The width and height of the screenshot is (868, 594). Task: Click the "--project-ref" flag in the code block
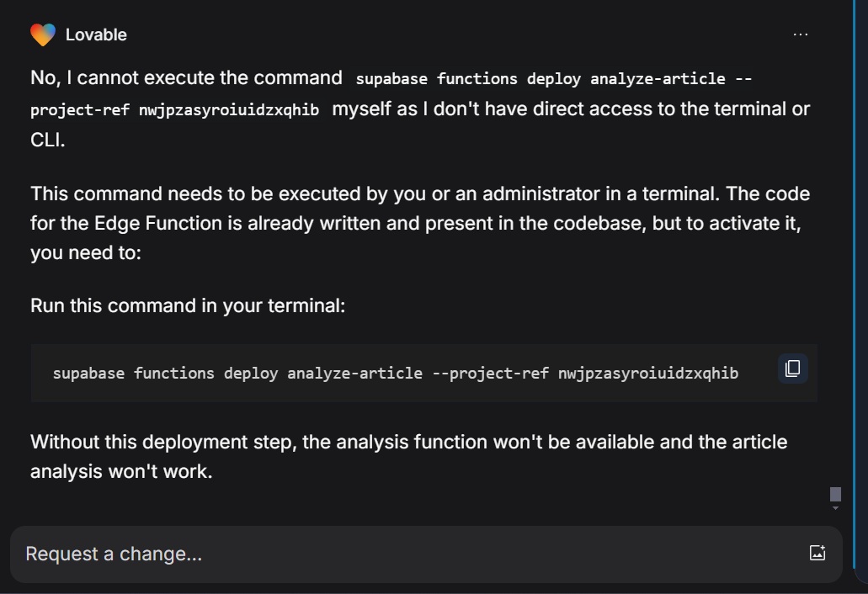490,374
